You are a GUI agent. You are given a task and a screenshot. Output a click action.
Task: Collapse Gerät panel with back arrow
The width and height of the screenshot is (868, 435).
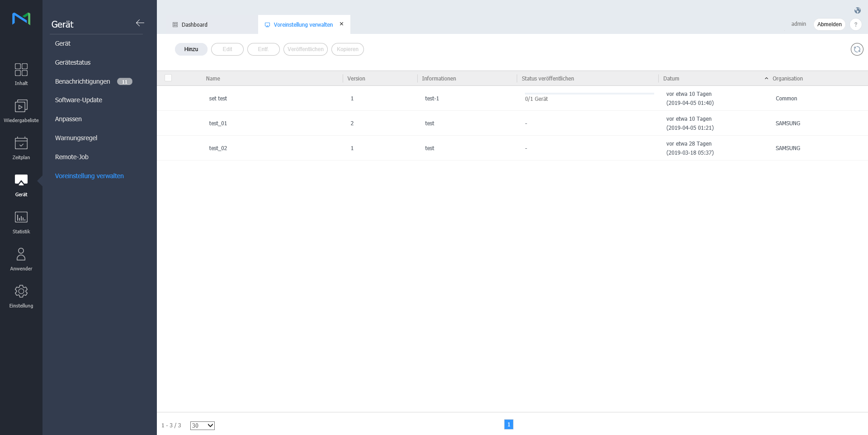[140, 23]
